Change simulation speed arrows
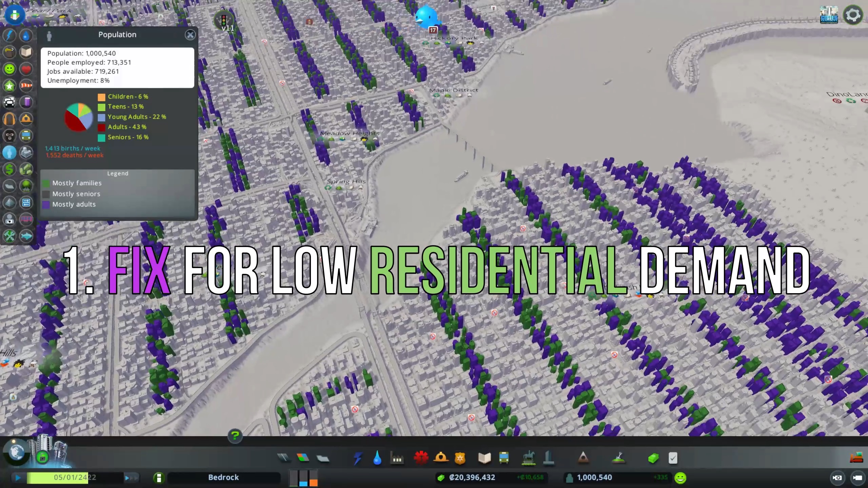 (131, 478)
